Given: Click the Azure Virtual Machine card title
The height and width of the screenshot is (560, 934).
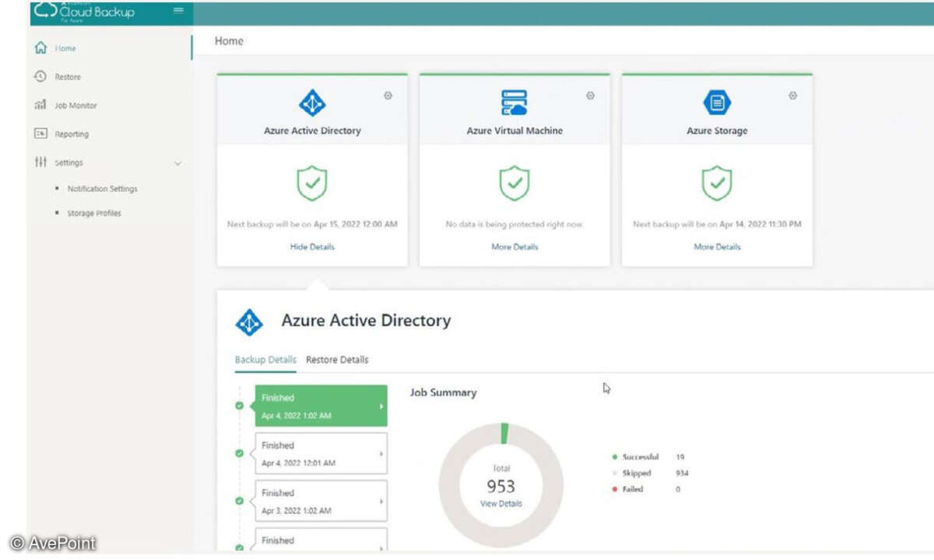Looking at the screenshot, I should pyautogui.click(x=514, y=131).
